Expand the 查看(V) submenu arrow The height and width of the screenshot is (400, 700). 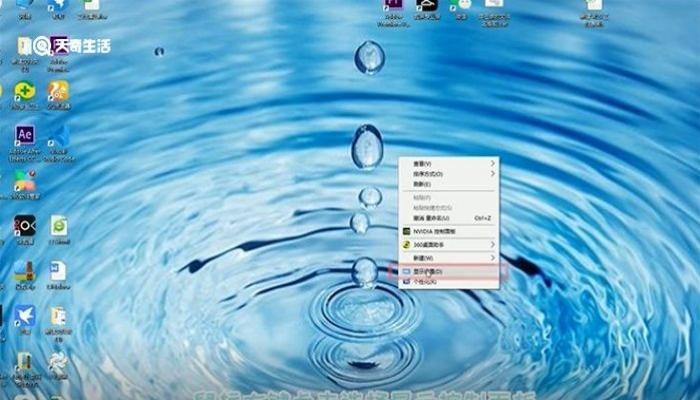point(493,163)
